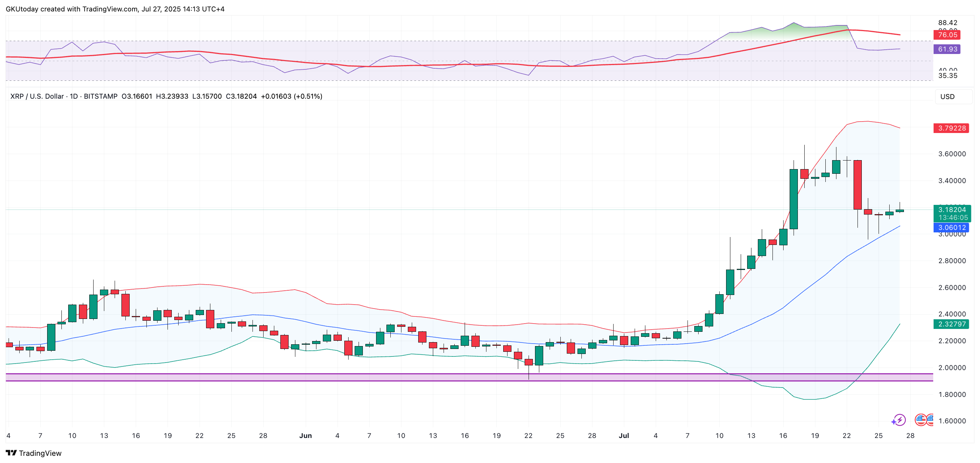Click the blue 3.06012 basis price label
Screen dimensions: 980x463
click(951, 227)
